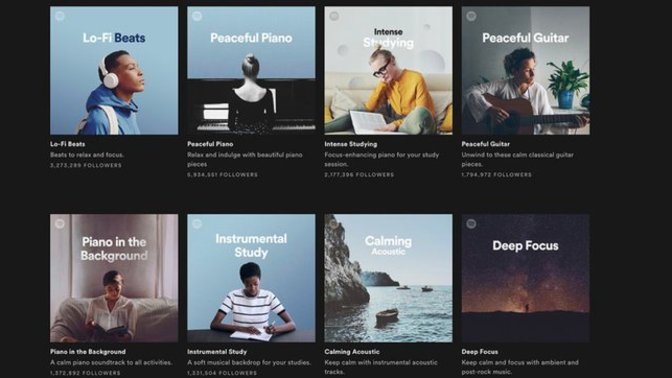672x378 pixels.
Task: Click the Piano in the Background title
Action: click(88, 351)
